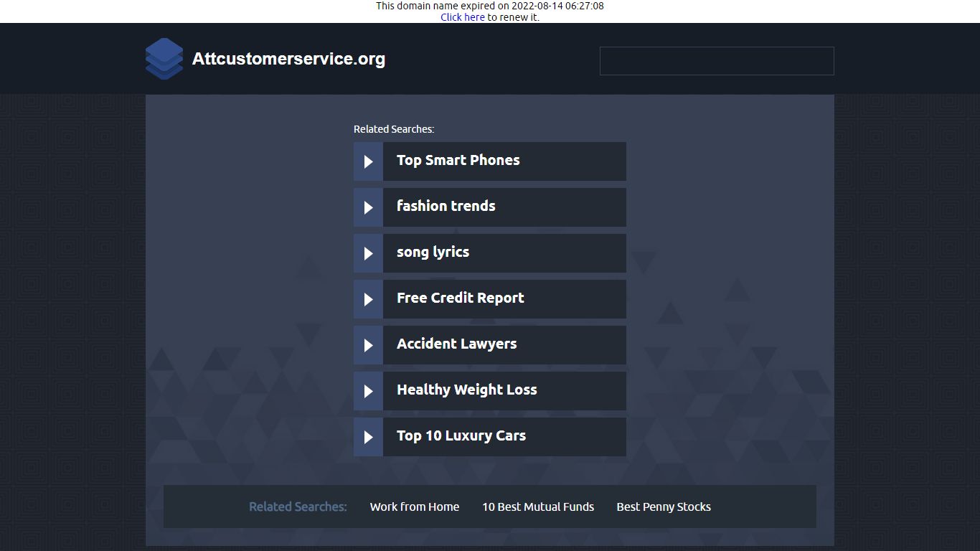This screenshot has width=980, height=551.
Task: Click the arrow icon beside Top 10 Luxury Cars
Action: coord(368,437)
